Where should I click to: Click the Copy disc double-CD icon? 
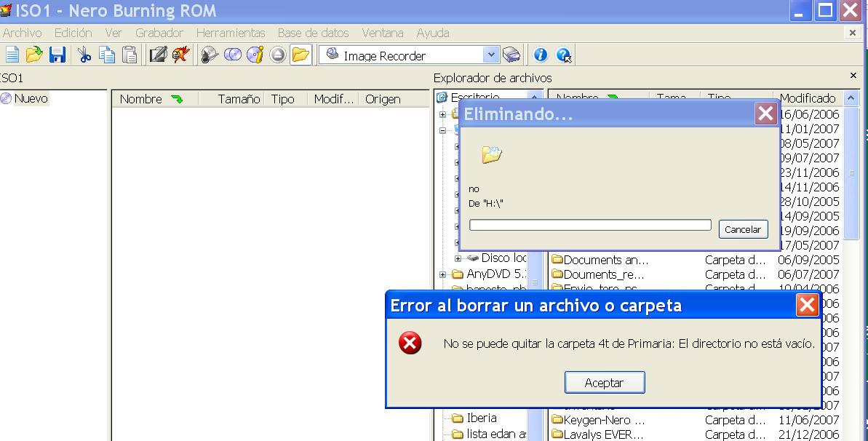tap(233, 55)
